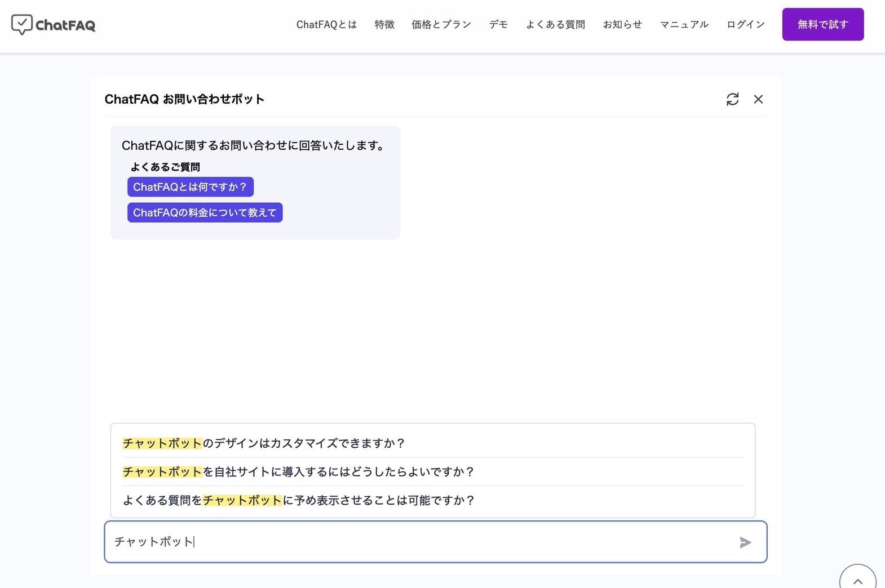885x588 pixels.
Task: Open 価格とプラン in the navigation
Action: 441,24
